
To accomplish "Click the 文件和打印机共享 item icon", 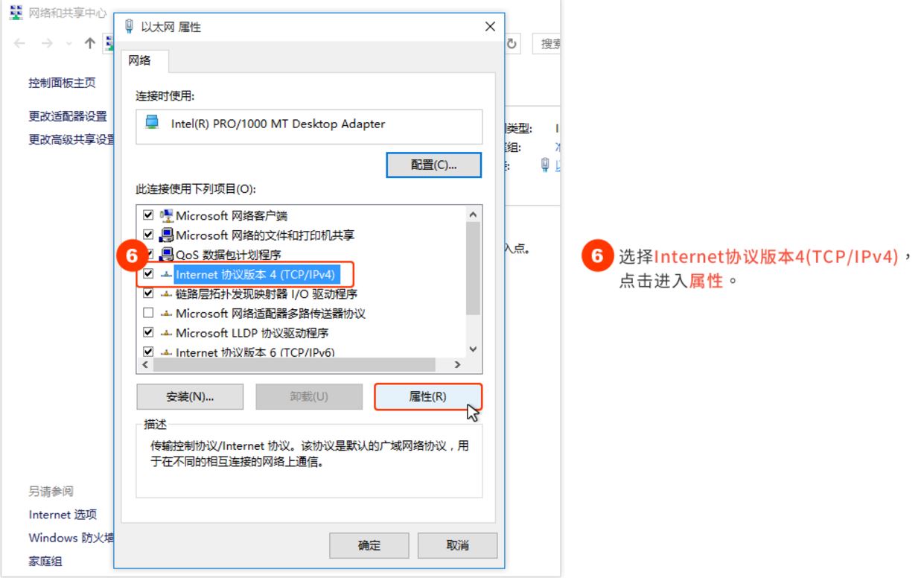I will tap(166, 235).
